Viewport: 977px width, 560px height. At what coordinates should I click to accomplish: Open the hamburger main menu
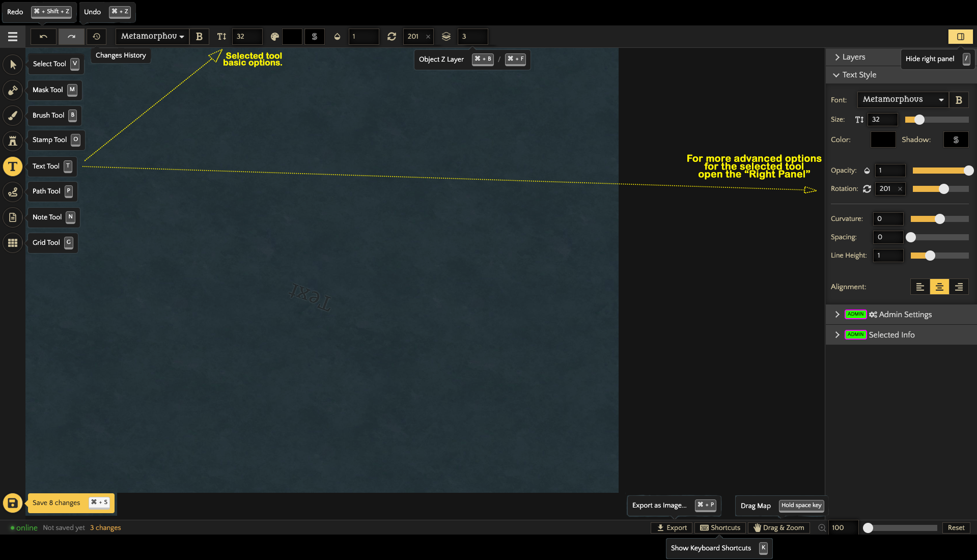13,37
